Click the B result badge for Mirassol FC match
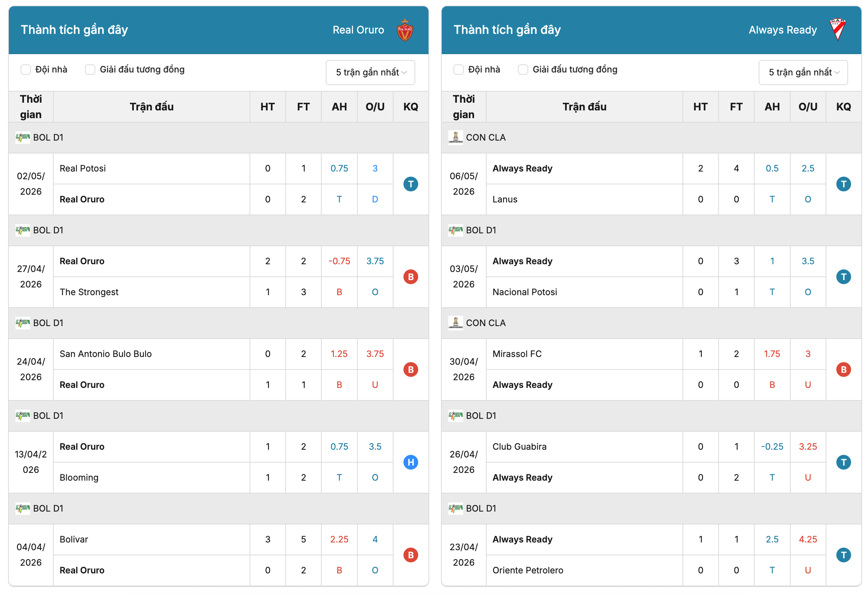The image size is (868, 594). 843,370
